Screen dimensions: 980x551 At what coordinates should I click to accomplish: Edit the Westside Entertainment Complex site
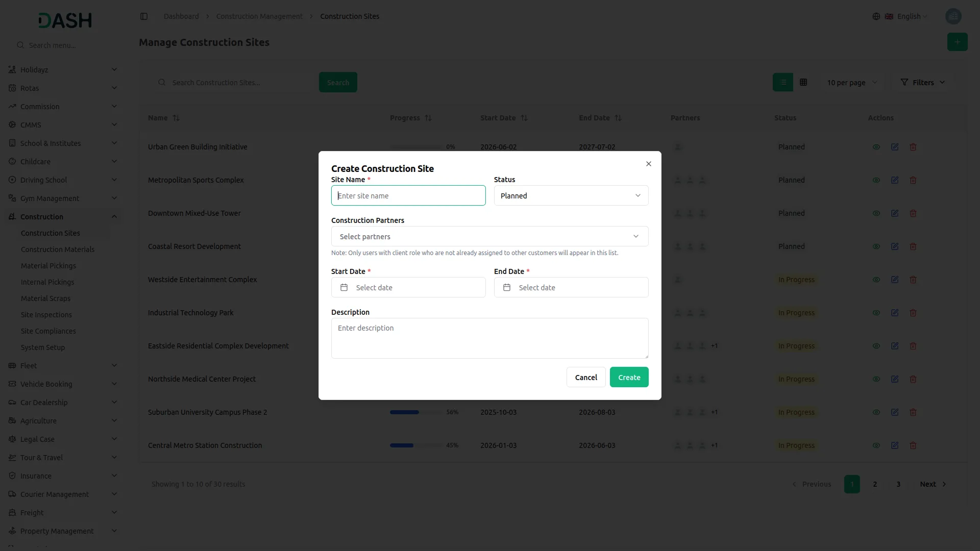click(x=895, y=280)
